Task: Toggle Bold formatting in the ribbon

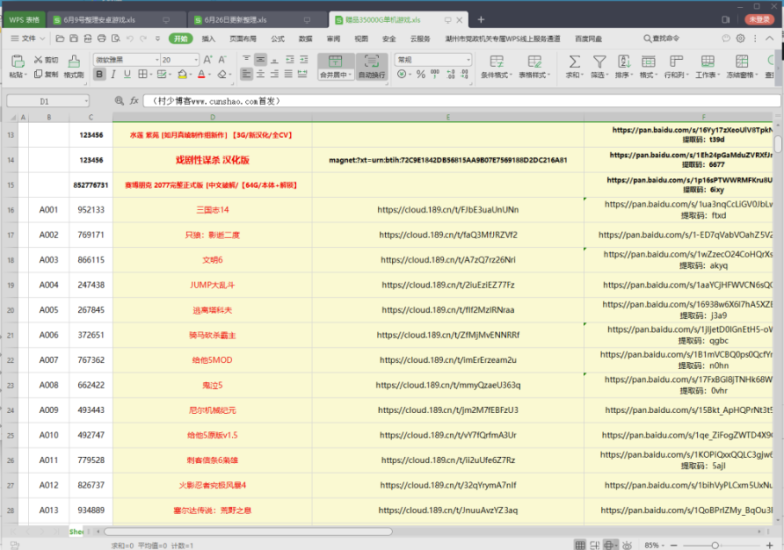Action: coord(100,74)
